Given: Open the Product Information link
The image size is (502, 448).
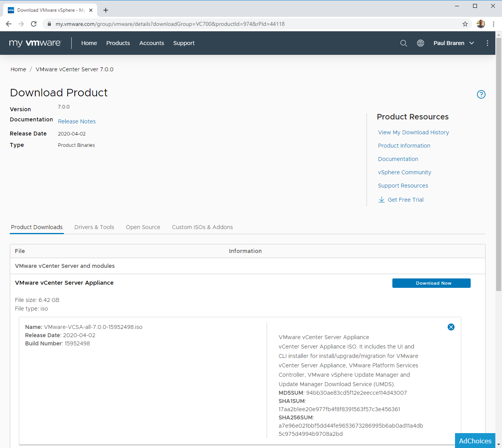Looking at the screenshot, I should coord(404,146).
